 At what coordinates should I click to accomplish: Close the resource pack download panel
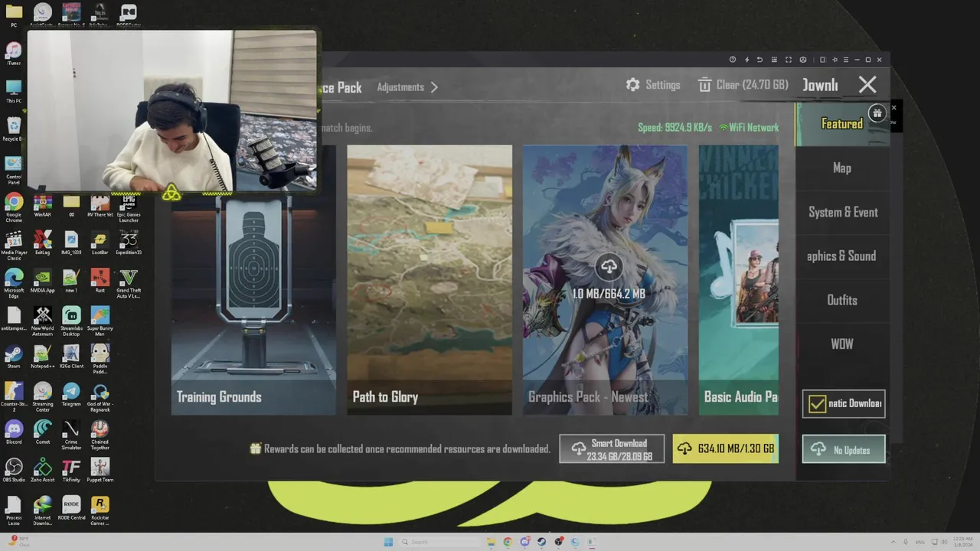(867, 85)
